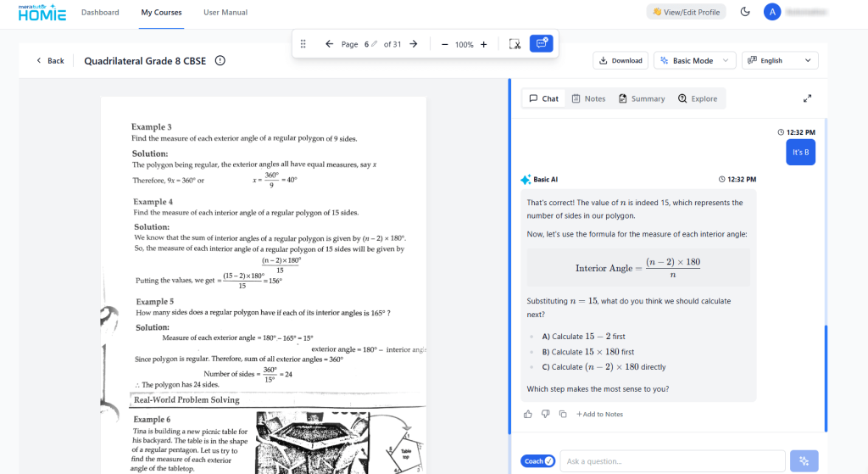Click the Basic AI sparkle icon

(526, 180)
